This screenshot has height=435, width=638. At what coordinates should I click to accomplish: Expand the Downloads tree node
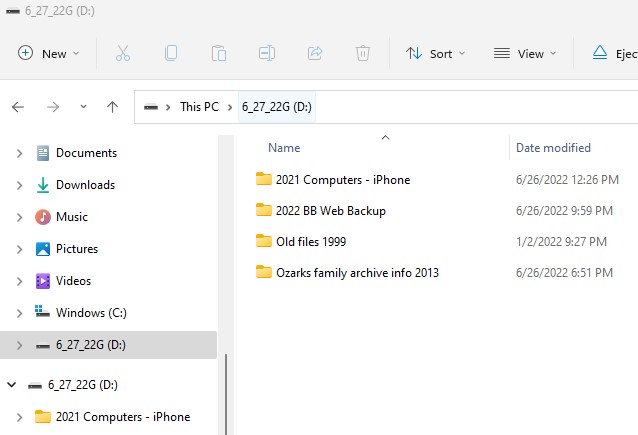[x=19, y=186]
